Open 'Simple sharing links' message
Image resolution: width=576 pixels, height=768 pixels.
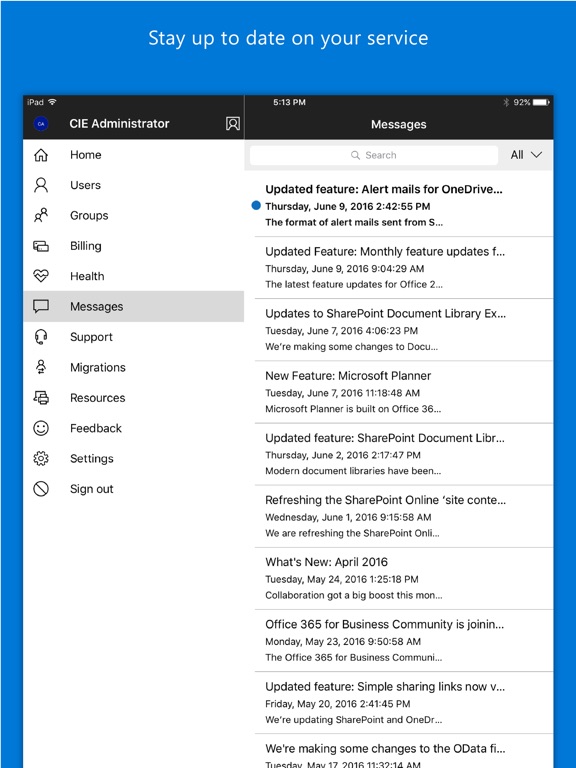coord(399,703)
